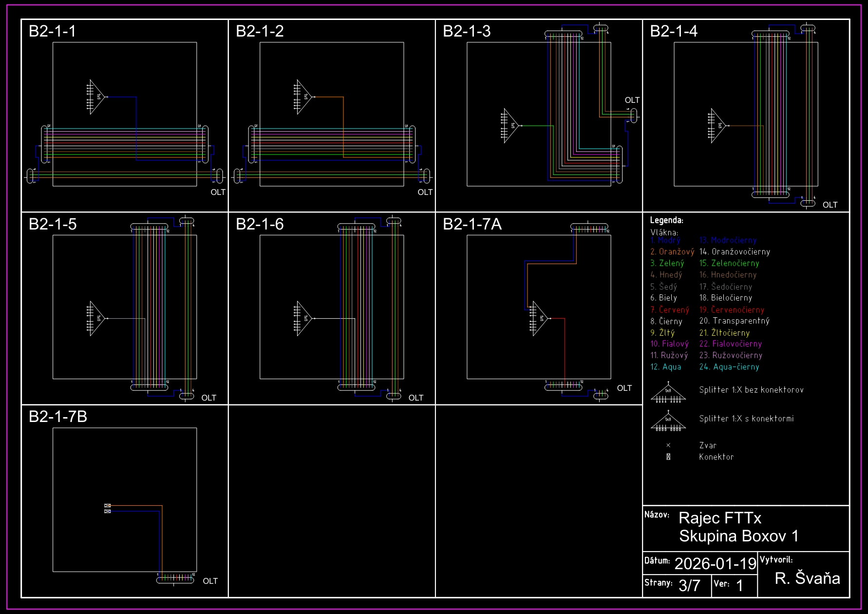The height and width of the screenshot is (614, 868).
Task: Select legend symbol for splitter s konektormi
Action: tap(668, 422)
